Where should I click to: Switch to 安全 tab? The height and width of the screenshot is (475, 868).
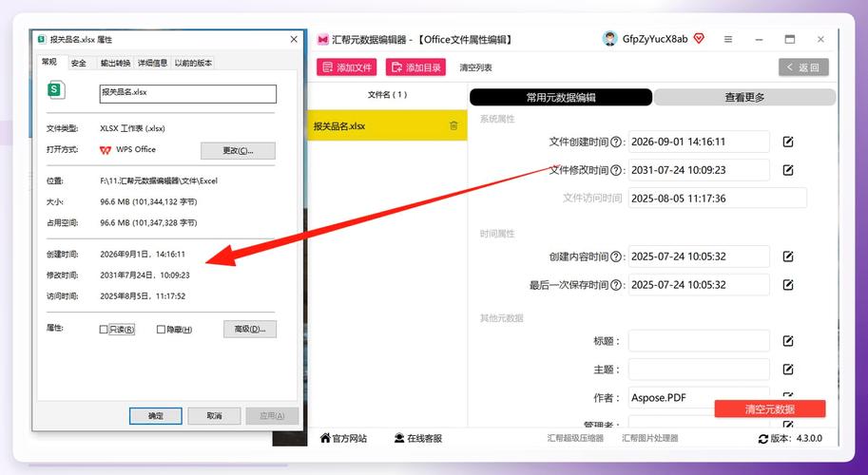pyautogui.click(x=79, y=63)
